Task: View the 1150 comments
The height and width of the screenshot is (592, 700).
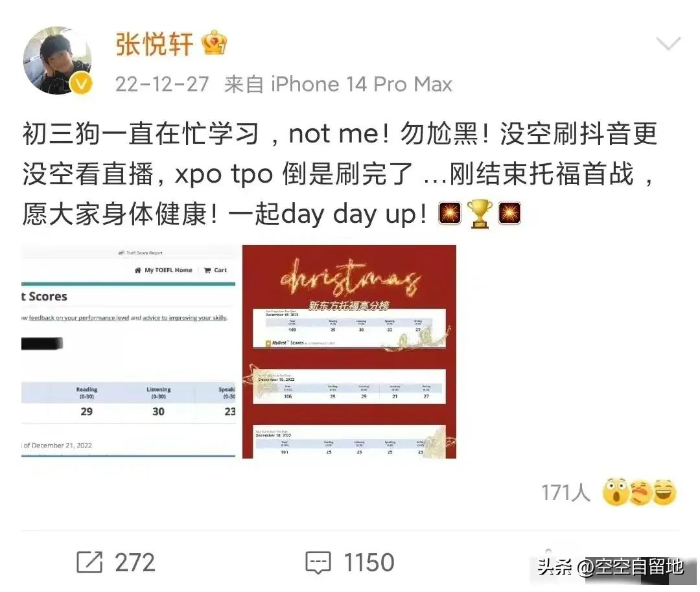Action: click(x=369, y=563)
